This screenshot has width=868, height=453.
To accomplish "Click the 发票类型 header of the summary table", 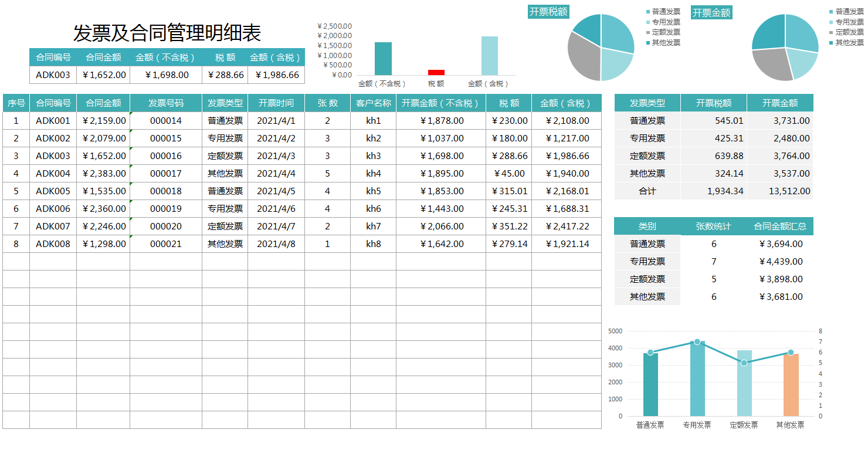I will click(646, 102).
